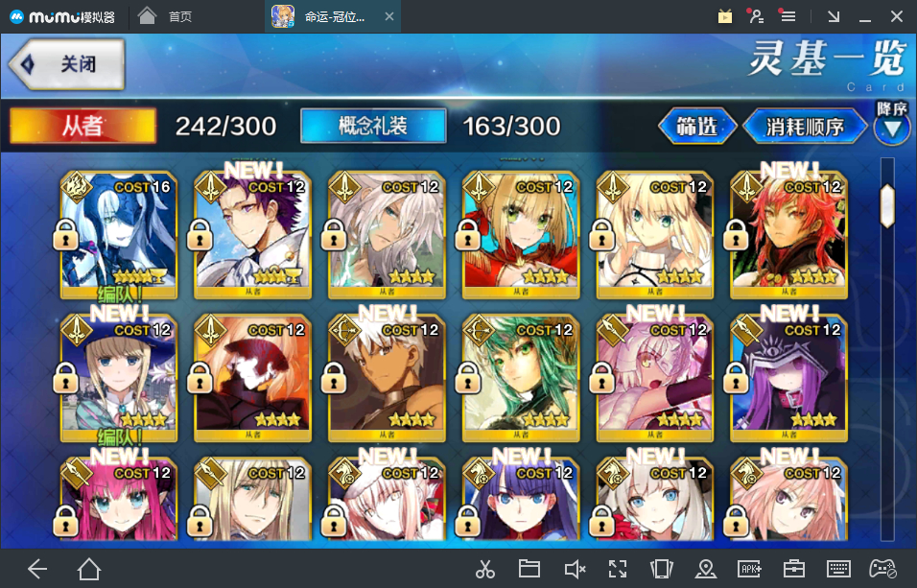This screenshot has width=917, height=588.
Task: Toggle fullscreen mode icon in bottom toolbar
Action: pyautogui.click(x=618, y=569)
